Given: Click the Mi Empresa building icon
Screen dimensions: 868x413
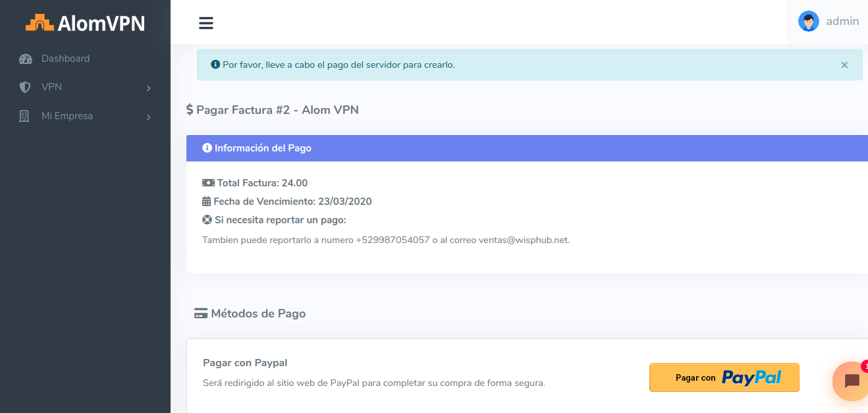Looking at the screenshot, I should click(24, 116).
